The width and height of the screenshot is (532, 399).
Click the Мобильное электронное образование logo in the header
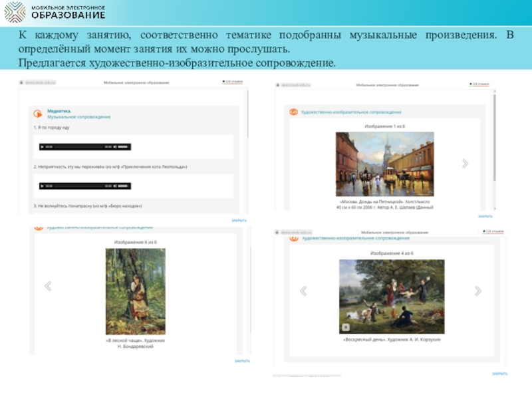(x=55, y=12)
